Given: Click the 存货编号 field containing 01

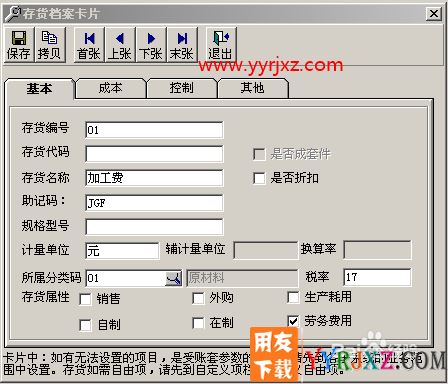Looking at the screenshot, I should [154, 130].
